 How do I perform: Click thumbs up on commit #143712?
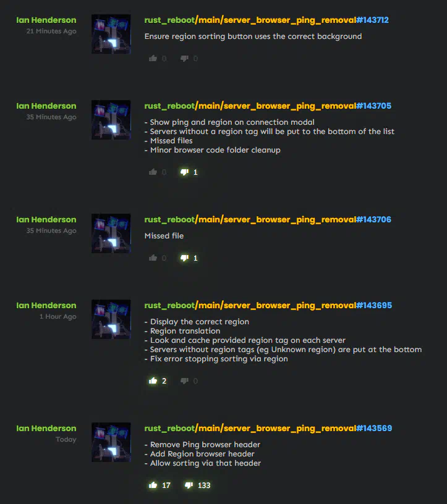coord(153,58)
